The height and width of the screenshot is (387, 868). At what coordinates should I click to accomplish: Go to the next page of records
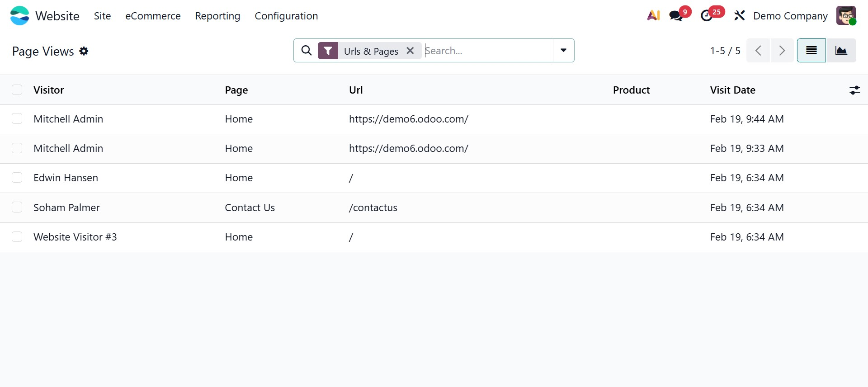782,51
